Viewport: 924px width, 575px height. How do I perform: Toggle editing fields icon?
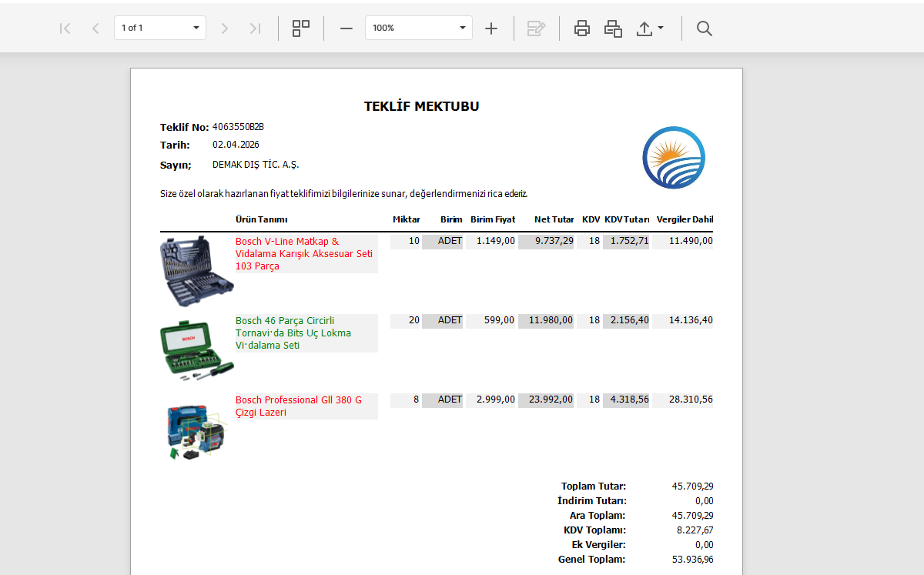tap(536, 28)
